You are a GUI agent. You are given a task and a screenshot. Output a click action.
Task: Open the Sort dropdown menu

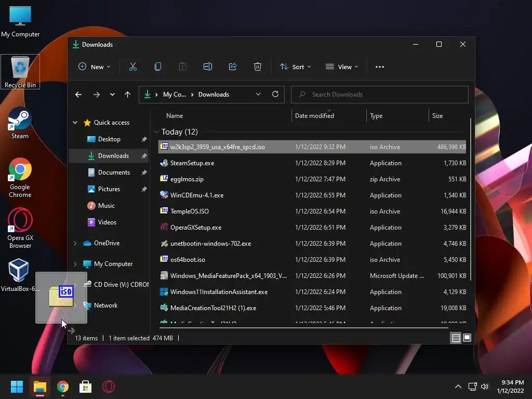(295, 67)
